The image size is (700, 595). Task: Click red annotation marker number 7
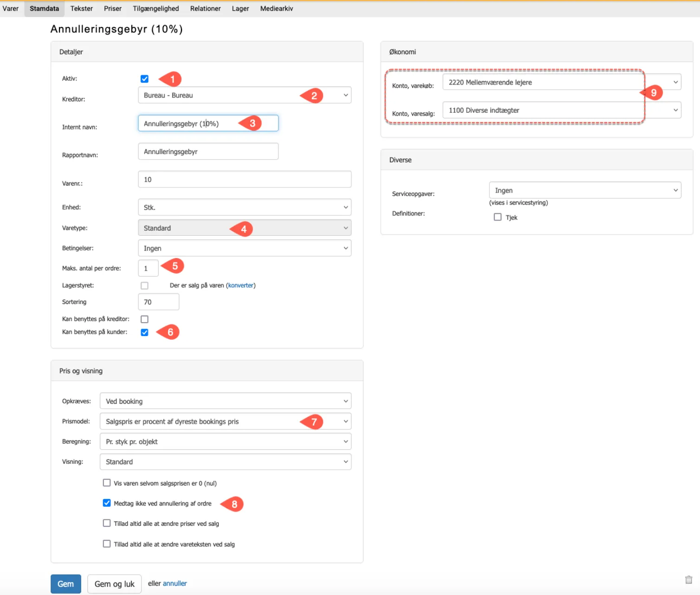tap(313, 422)
